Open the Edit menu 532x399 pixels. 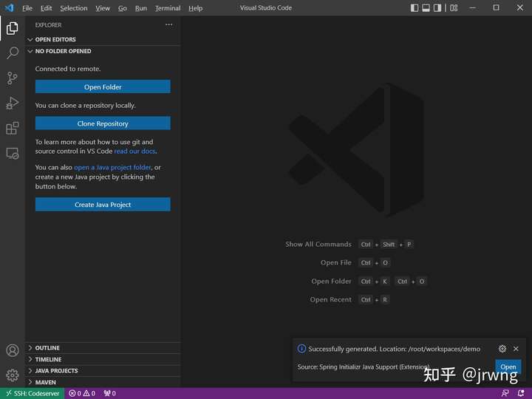click(46, 8)
